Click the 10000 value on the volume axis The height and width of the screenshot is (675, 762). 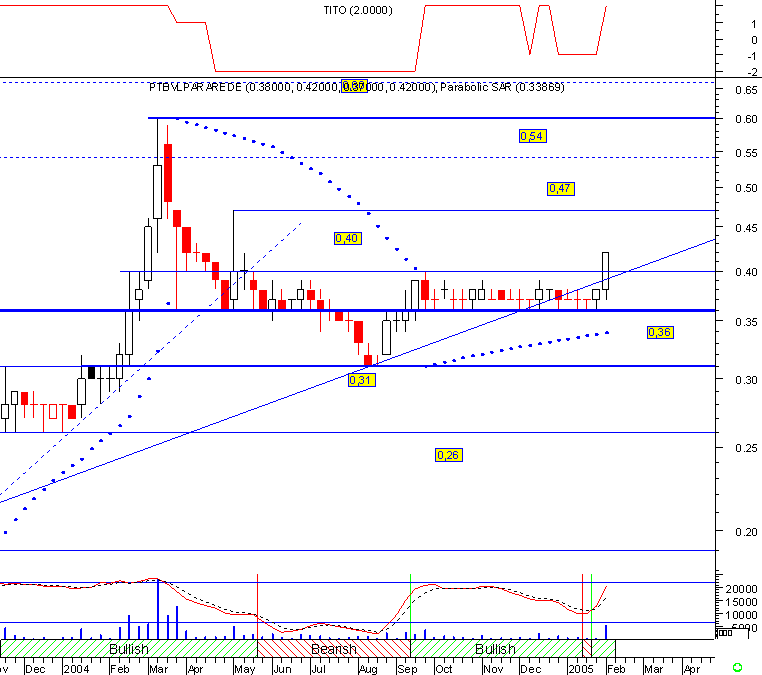(x=742, y=615)
